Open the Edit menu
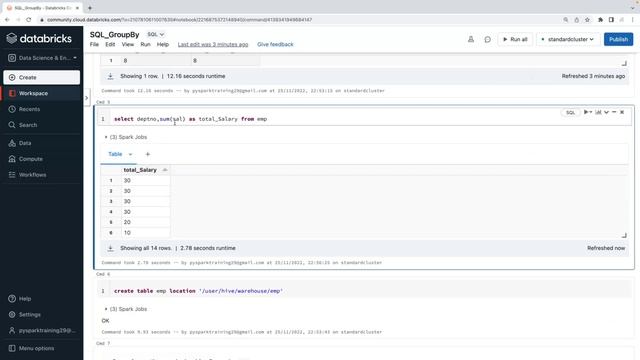 pyautogui.click(x=110, y=44)
